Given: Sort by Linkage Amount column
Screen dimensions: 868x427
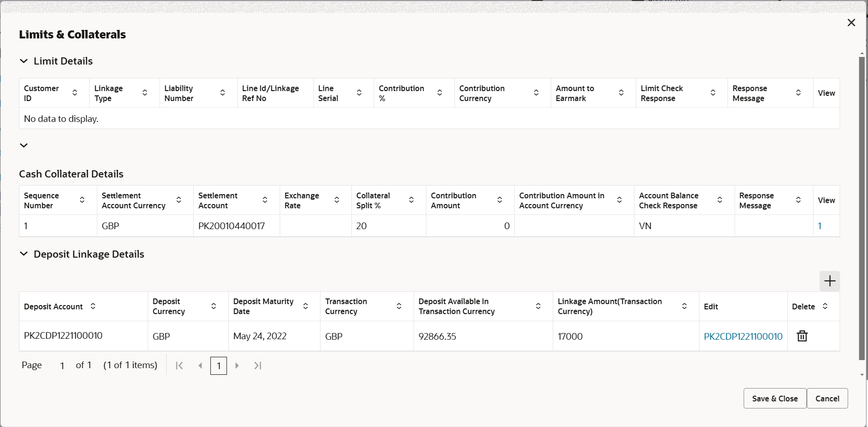Looking at the screenshot, I should tap(684, 306).
